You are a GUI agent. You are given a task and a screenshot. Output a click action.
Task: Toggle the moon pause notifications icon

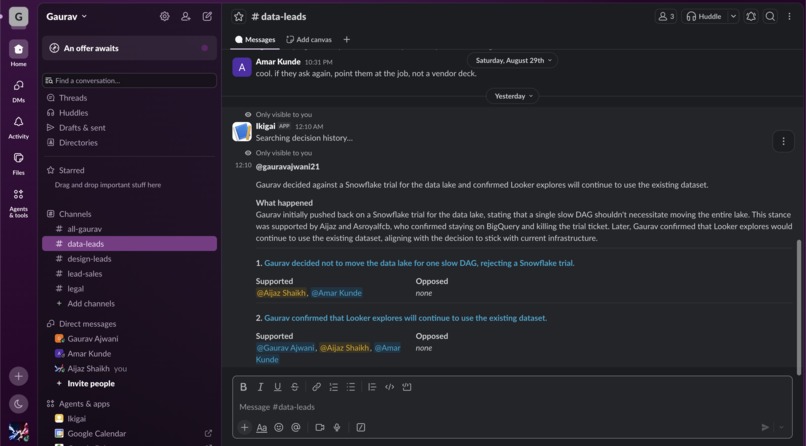click(x=19, y=404)
